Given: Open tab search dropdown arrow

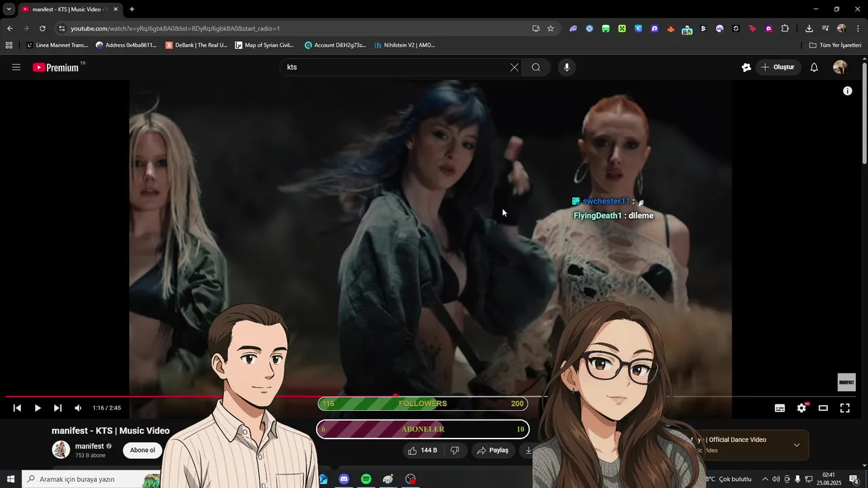Looking at the screenshot, I should pyautogui.click(x=9, y=9).
